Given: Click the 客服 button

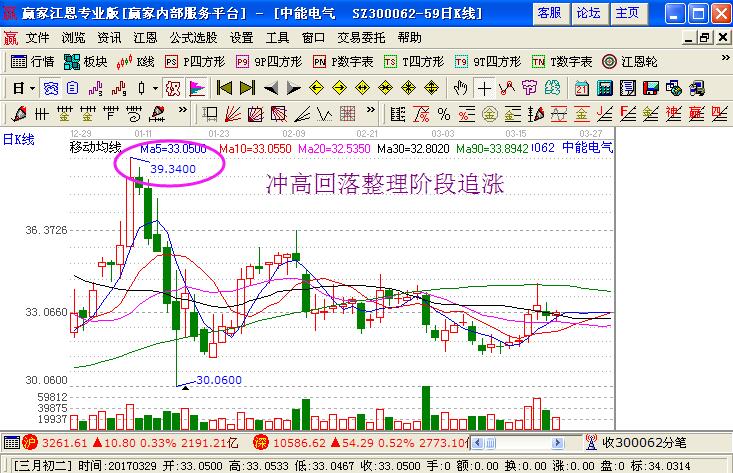Looking at the screenshot, I should pos(549,13).
